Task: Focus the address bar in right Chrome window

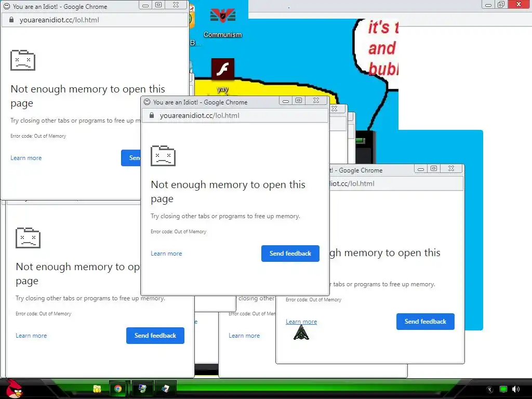Action: pyautogui.click(x=396, y=183)
